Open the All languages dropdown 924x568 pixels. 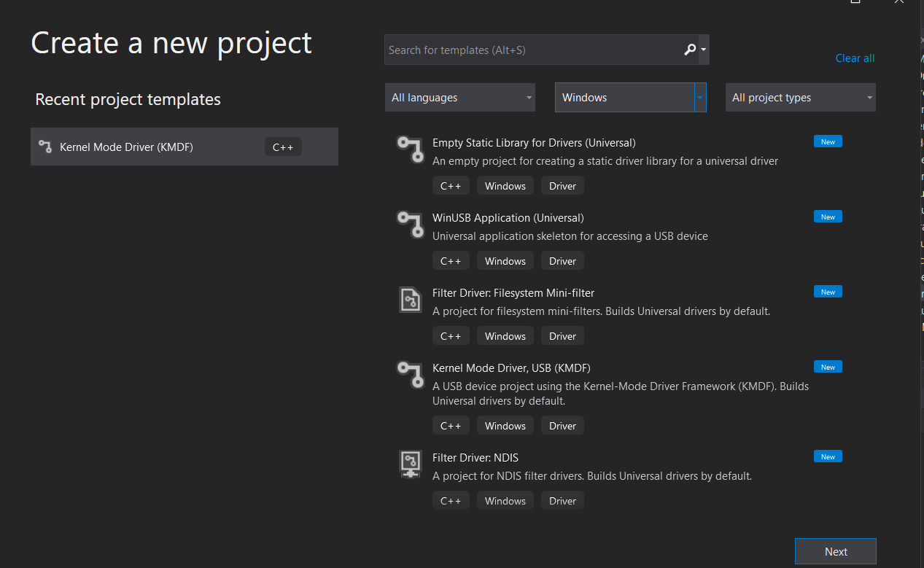(460, 98)
